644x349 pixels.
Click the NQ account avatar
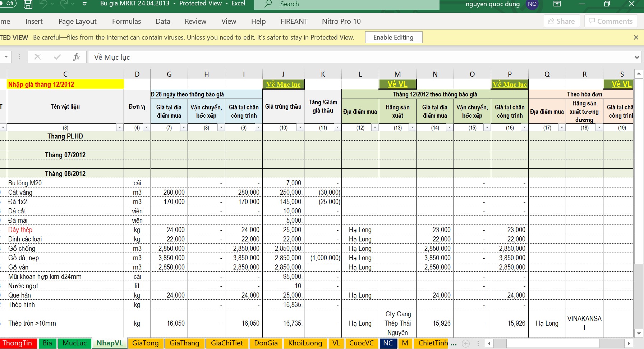532,4
